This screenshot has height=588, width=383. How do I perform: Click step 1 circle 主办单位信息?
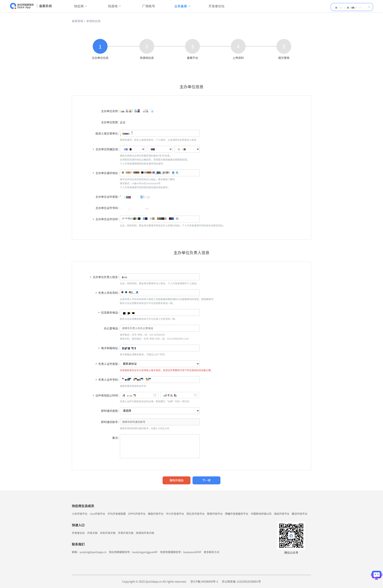[100, 47]
